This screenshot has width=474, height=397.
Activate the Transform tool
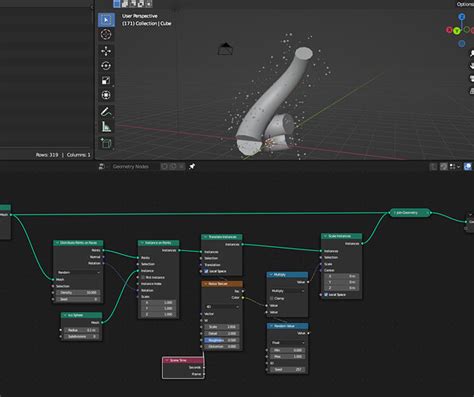click(106, 95)
